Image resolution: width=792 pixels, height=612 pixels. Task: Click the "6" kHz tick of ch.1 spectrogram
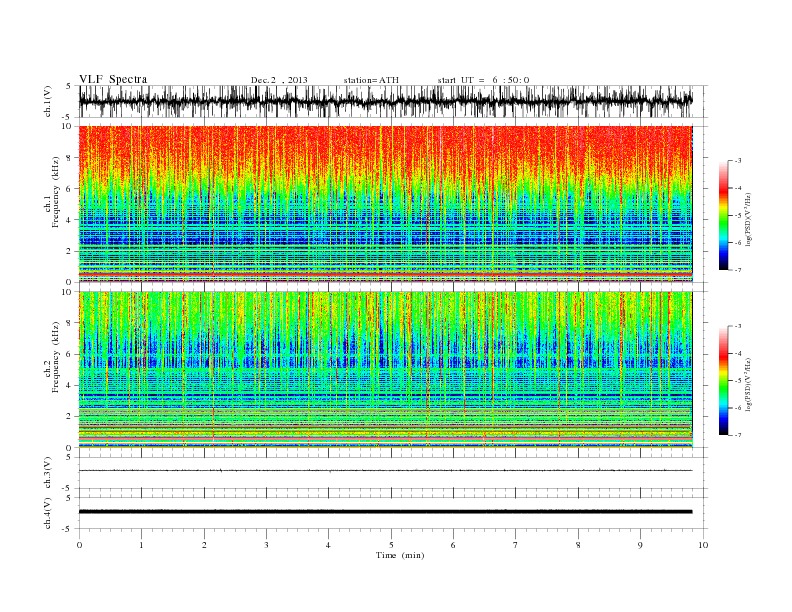point(70,189)
